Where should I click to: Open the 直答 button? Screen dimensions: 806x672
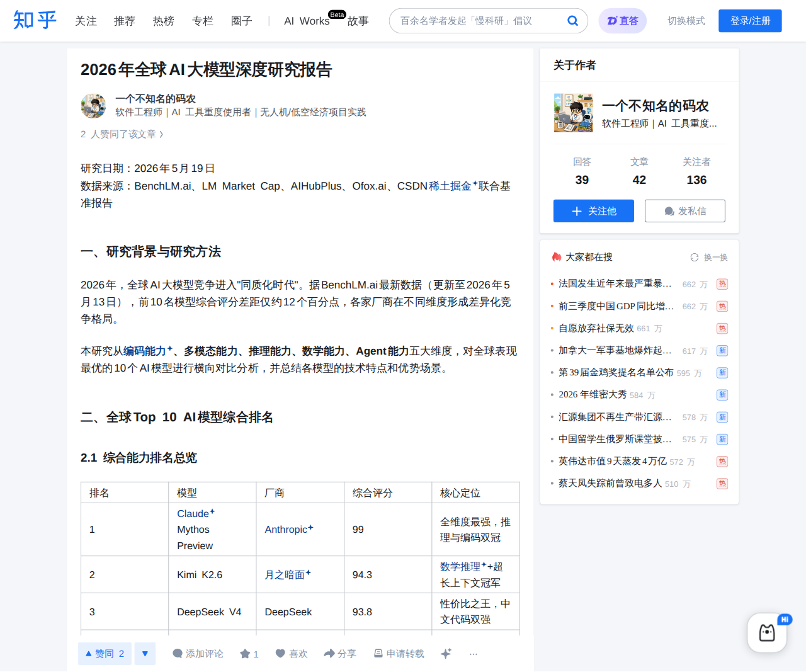click(623, 21)
